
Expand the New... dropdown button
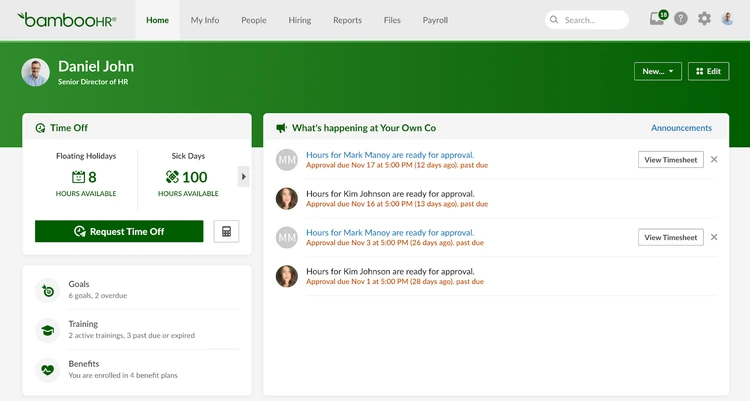coord(657,71)
